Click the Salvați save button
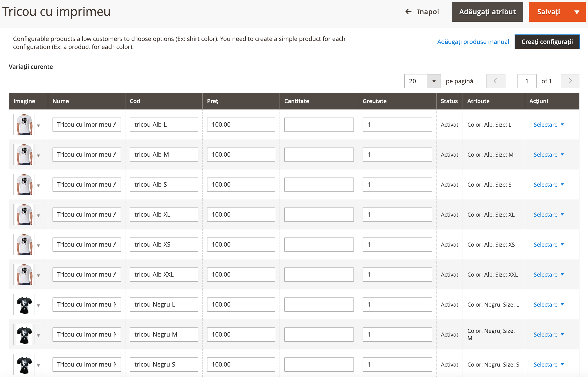This screenshot has width=588, height=377. point(548,12)
